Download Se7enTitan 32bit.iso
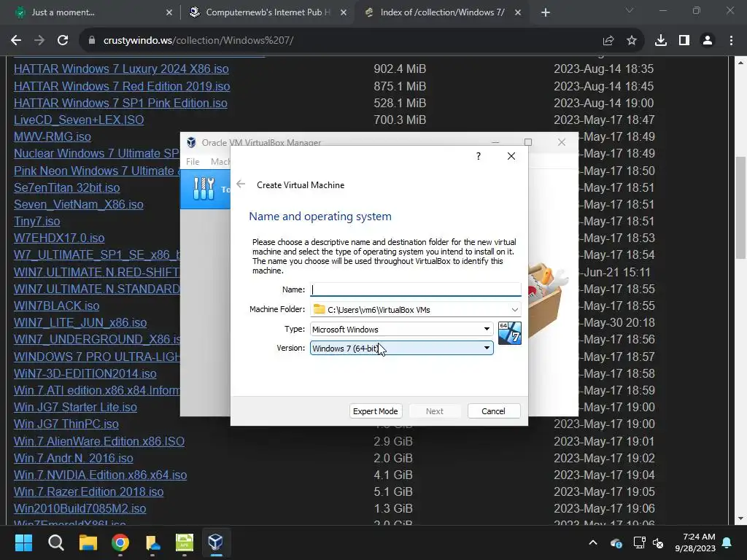 [x=66, y=187]
